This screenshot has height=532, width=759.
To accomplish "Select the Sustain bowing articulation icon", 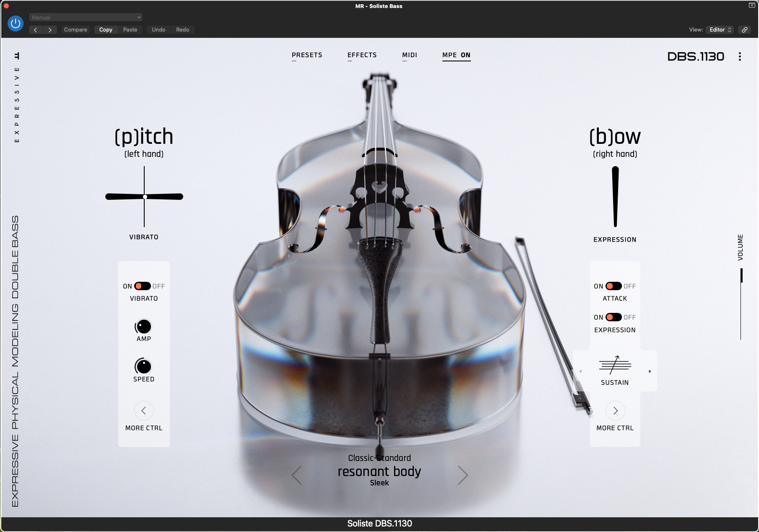I will click(x=615, y=365).
